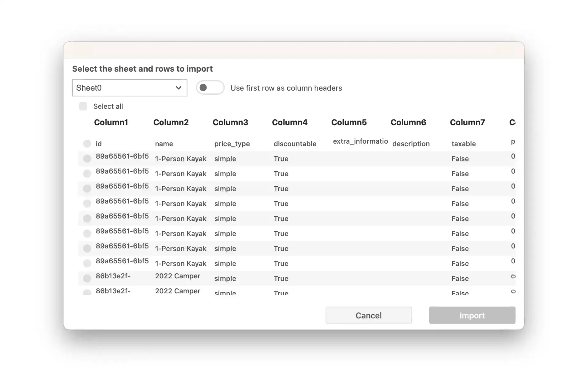Screen dimensions: 588x392
Task: Click the Column3 header
Action: click(230, 123)
